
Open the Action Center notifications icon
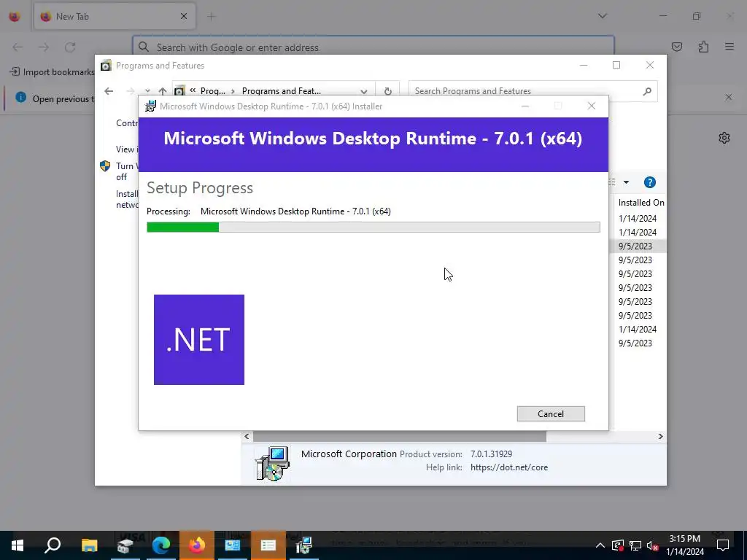pos(723,545)
